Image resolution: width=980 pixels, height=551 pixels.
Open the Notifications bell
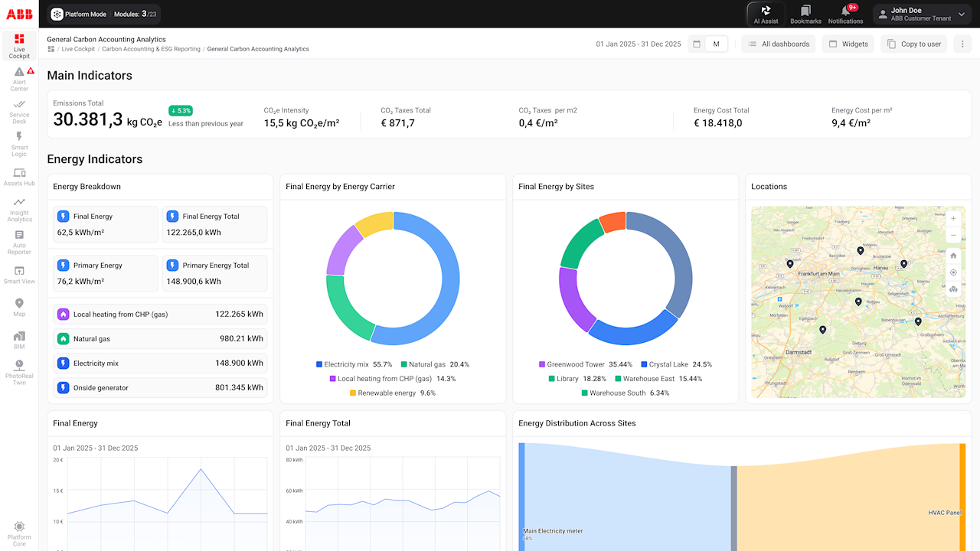tap(845, 14)
